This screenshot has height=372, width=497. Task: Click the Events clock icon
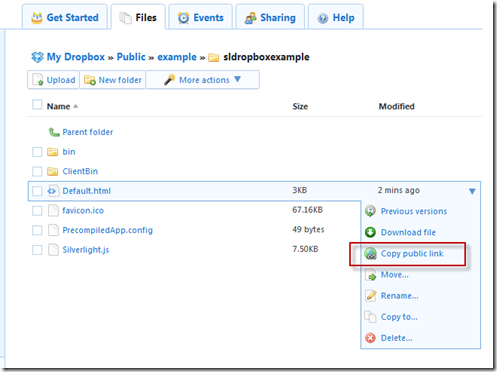pyautogui.click(x=183, y=18)
